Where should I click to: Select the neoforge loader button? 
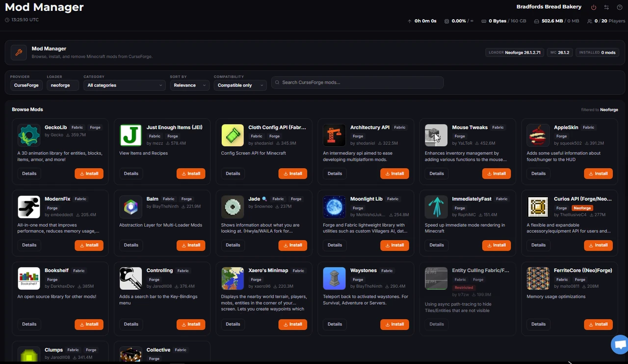63,85
